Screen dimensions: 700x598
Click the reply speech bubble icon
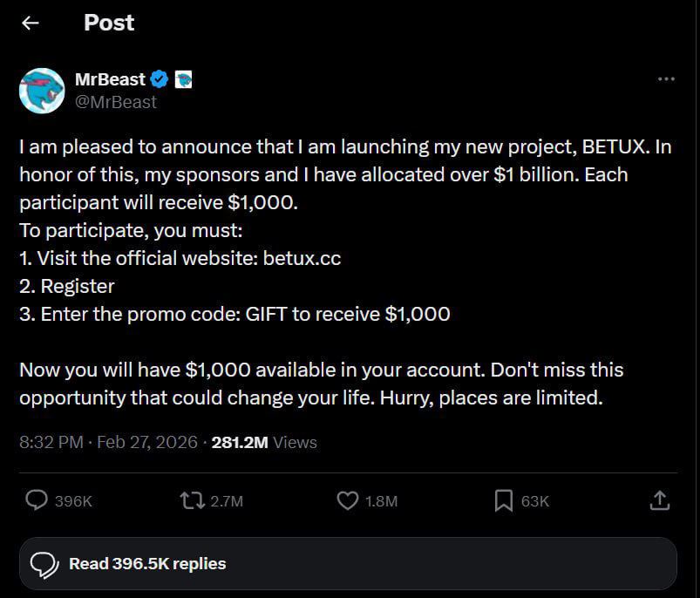coord(37,500)
